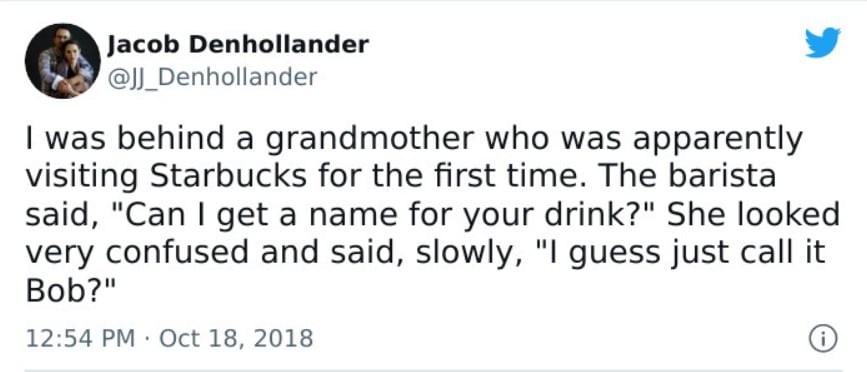The height and width of the screenshot is (372, 867).
Task: Open the tweet info circle icon
Action: pyautogui.click(x=823, y=338)
